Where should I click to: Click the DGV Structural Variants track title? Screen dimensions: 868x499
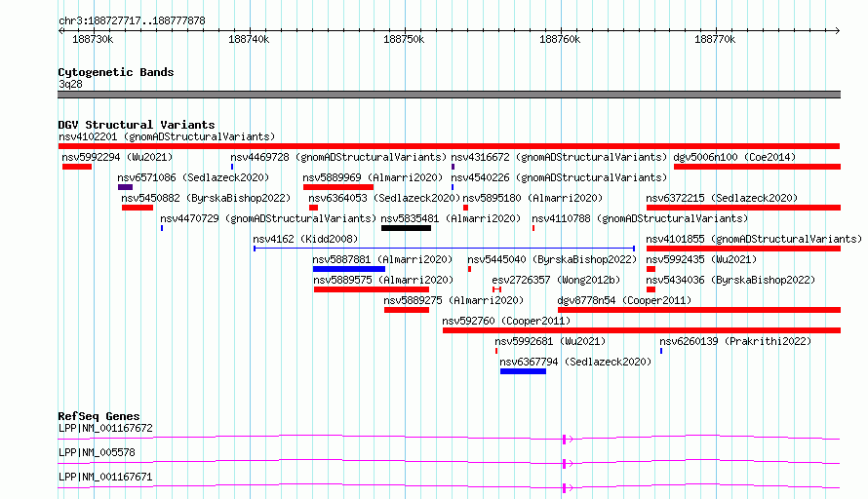(x=137, y=125)
